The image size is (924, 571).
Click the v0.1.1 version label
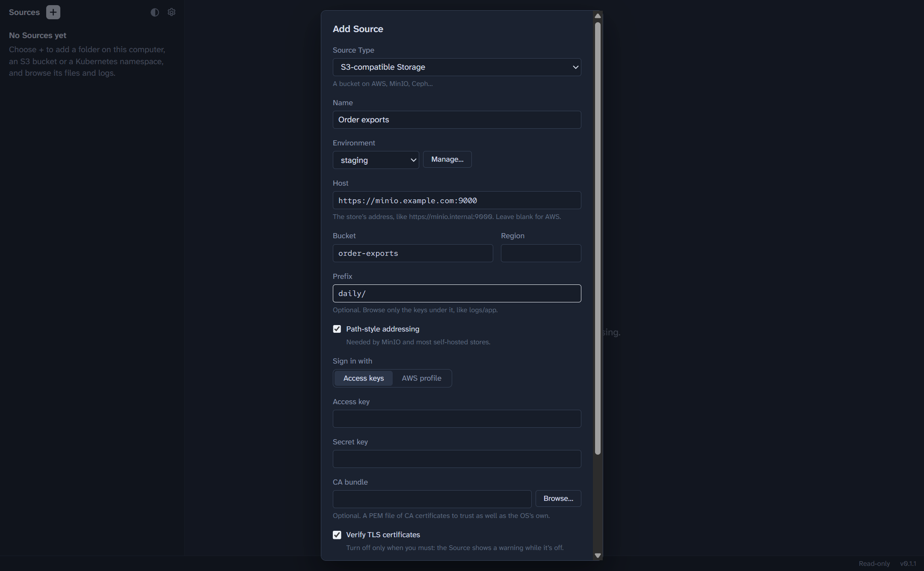[908, 563]
